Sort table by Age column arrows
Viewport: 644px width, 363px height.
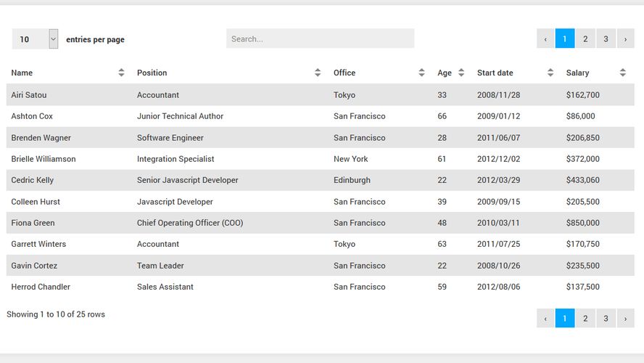461,73
